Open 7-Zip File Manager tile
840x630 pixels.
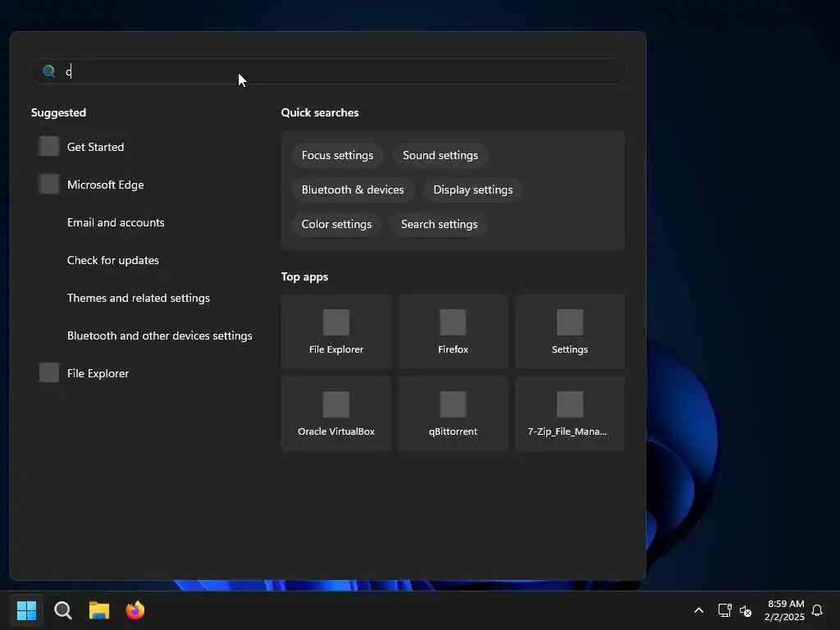[570, 413]
